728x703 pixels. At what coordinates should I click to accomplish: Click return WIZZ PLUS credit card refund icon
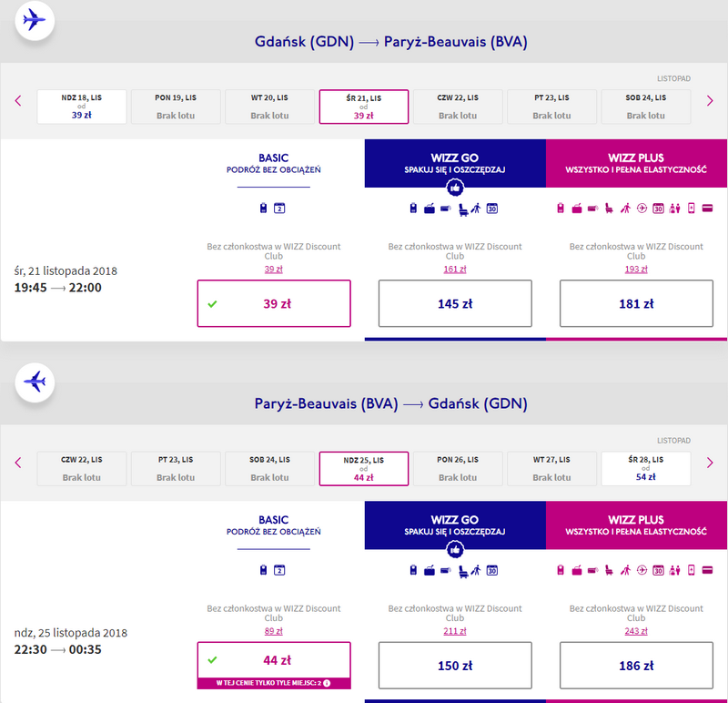point(708,570)
